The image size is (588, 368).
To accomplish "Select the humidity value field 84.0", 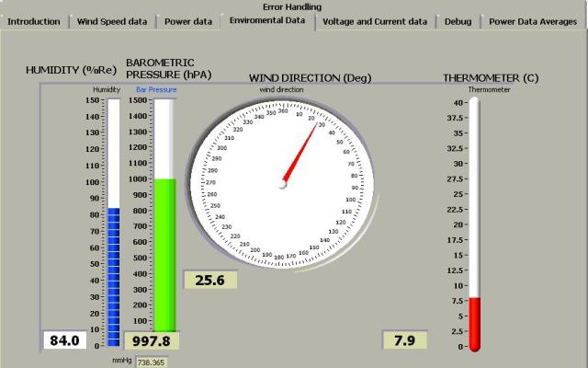I will point(64,340).
